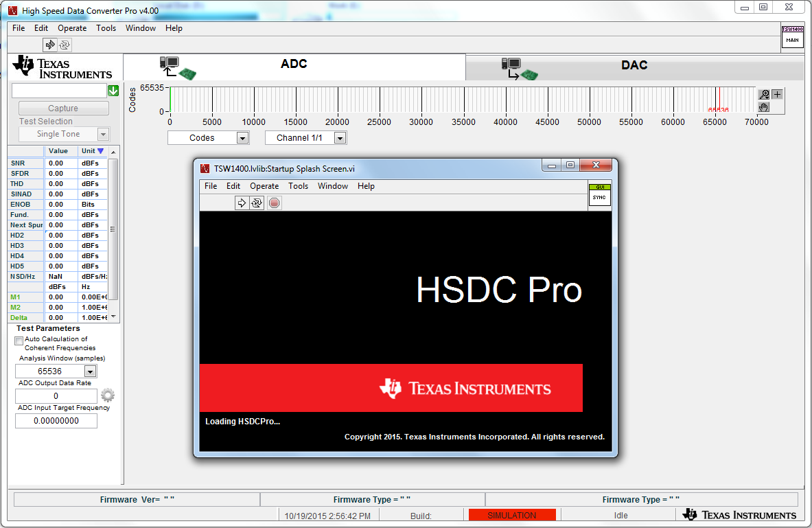812x528 pixels.
Task: Click the Idle status text
Action: [x=620, y=516]
